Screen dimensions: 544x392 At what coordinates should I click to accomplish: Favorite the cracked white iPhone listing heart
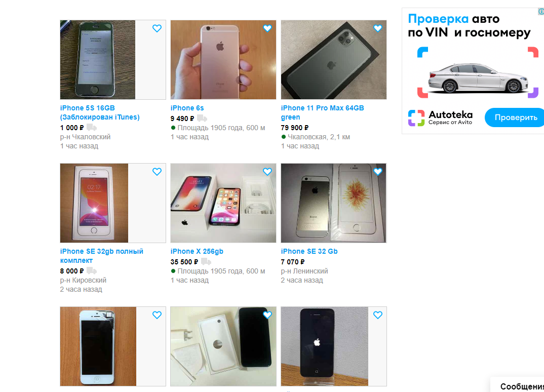pyautogui.click(x=157, y=315)
